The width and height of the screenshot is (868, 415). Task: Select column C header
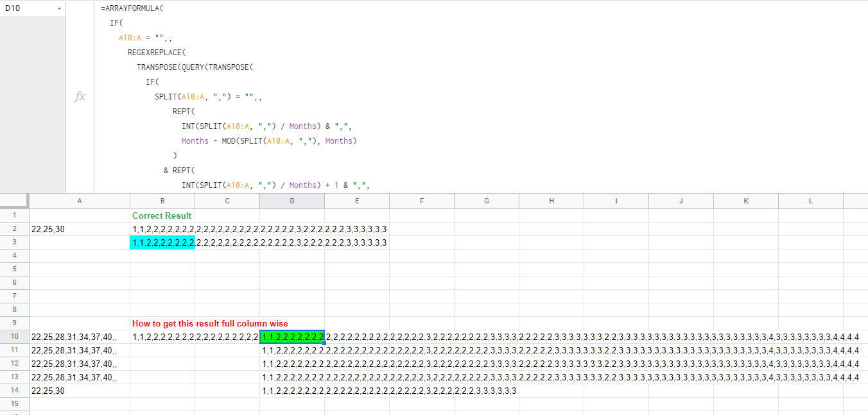[x=227, y=201]
